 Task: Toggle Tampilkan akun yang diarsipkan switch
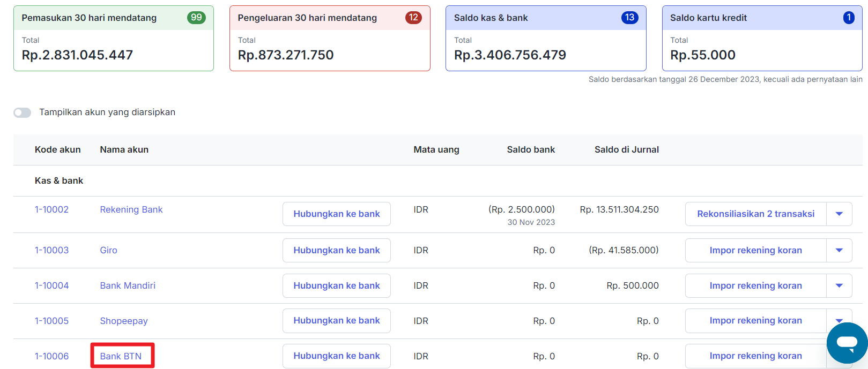23,112
